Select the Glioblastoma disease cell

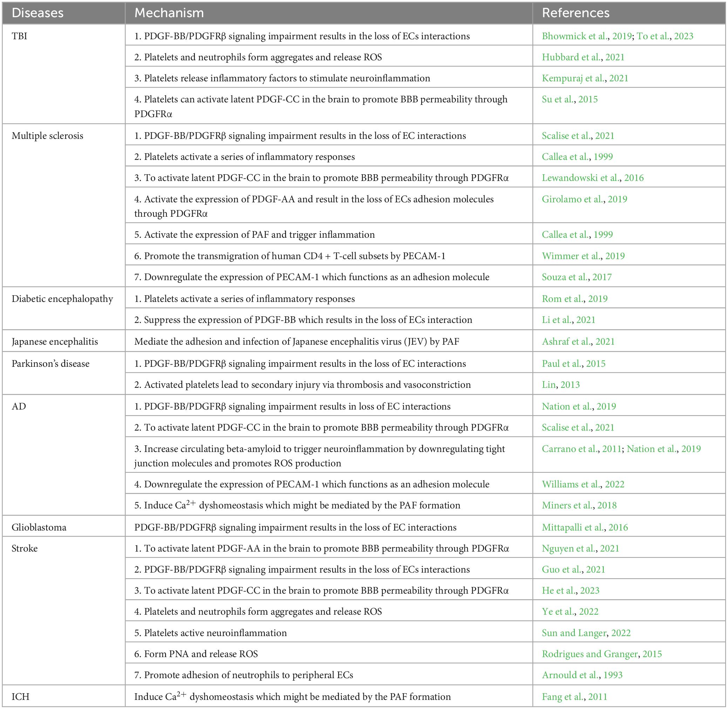[64, 526]
